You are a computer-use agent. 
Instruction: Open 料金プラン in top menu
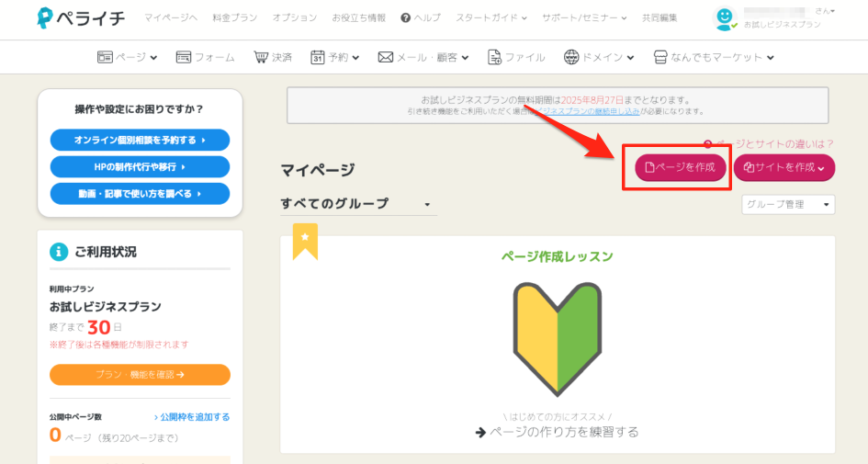click(234, 17)
